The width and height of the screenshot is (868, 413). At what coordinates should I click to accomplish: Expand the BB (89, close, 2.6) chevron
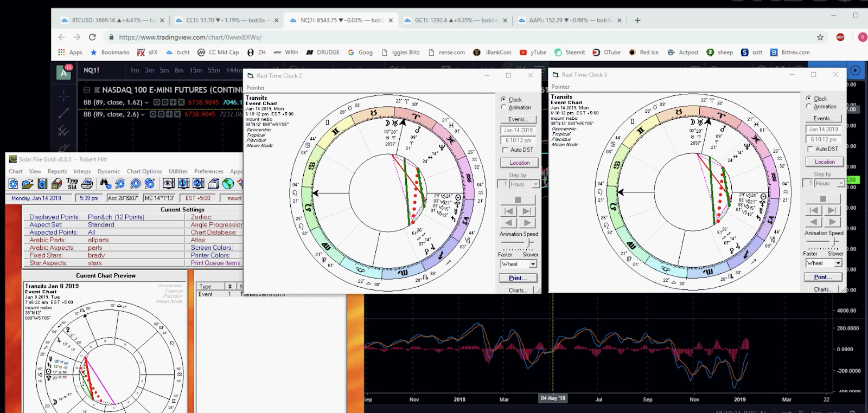[143, 115]
